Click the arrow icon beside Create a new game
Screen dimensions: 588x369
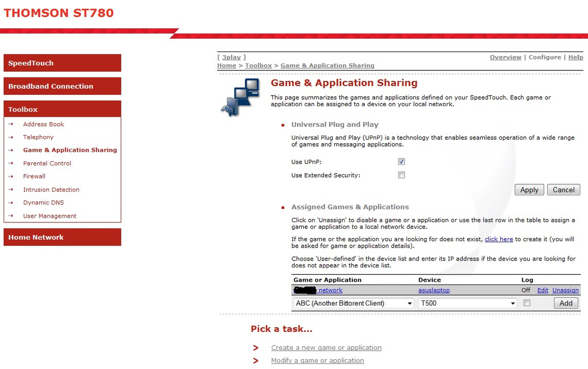pos(256,348)
